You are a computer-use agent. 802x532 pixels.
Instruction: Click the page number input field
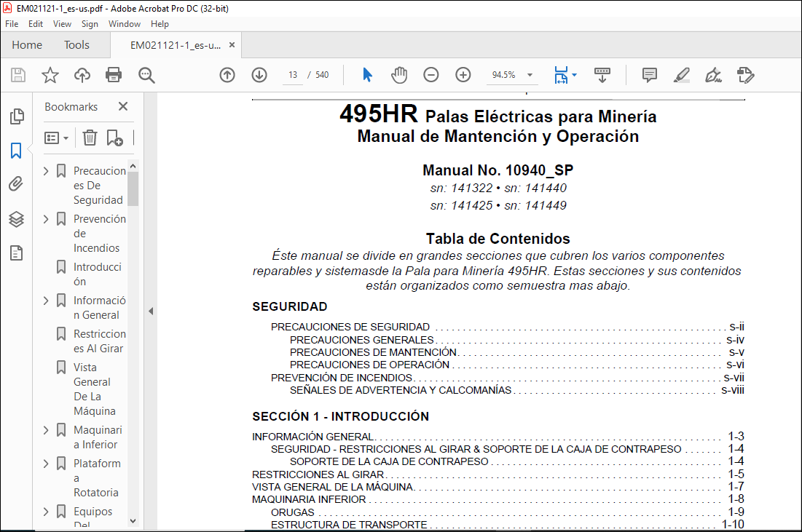(x=293, y=75)
